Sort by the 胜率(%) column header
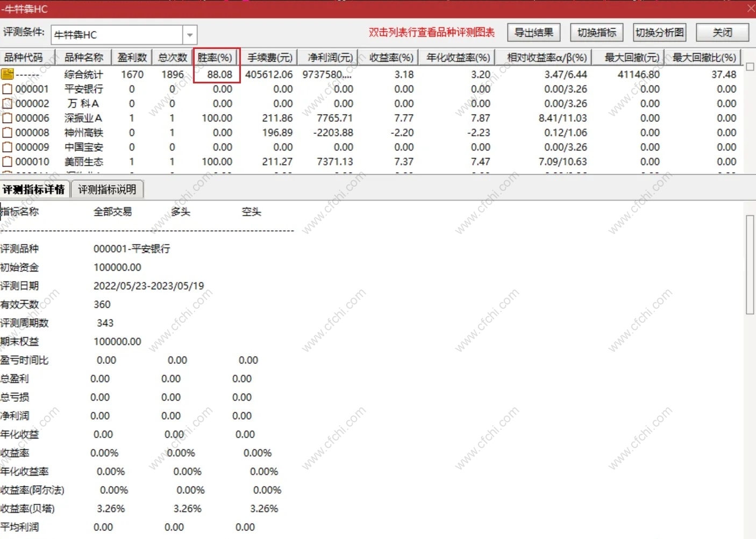 tap(216, 58)
